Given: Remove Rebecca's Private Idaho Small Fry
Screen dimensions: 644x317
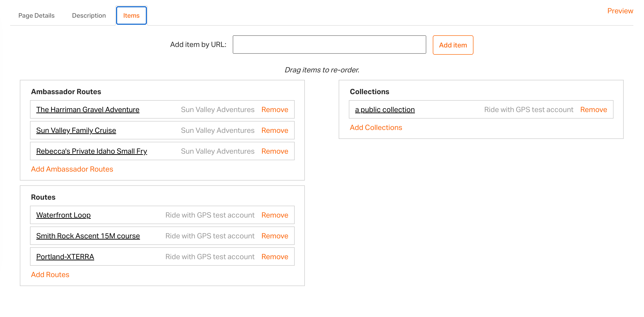Looking at the screenshot, I should pyautogui.click(x=275, y=151).
